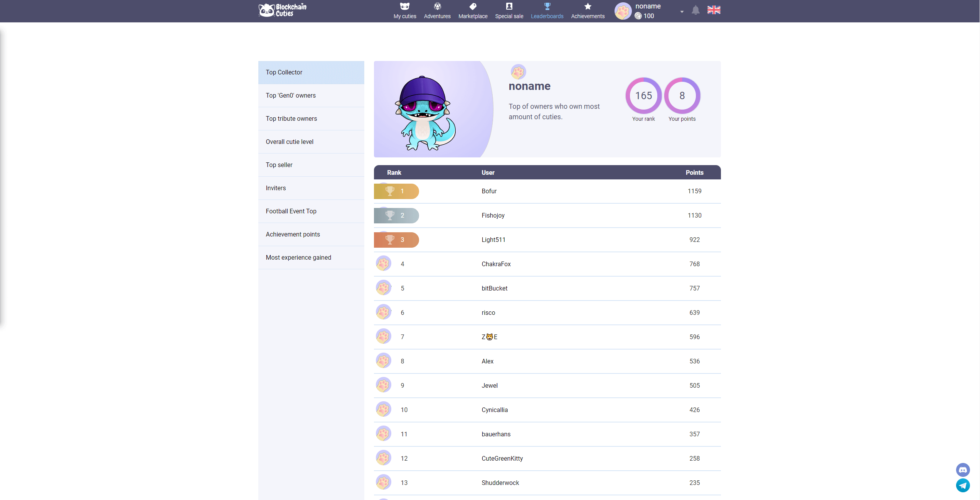Open user bauerhans's profile
The image size is (980, 500).
point(496,434)
